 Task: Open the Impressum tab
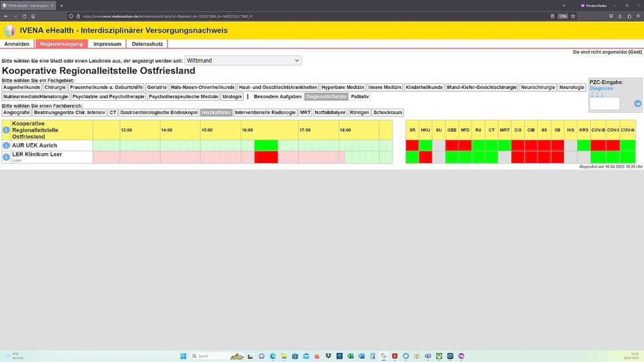(x=107, y=44)
